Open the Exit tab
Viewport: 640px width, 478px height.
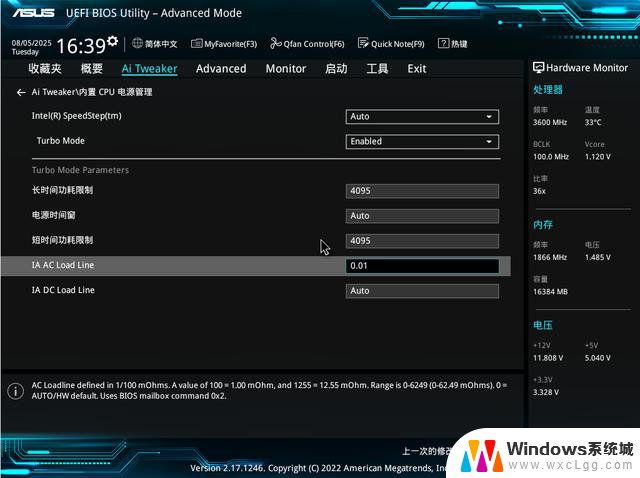pos(417,69)
